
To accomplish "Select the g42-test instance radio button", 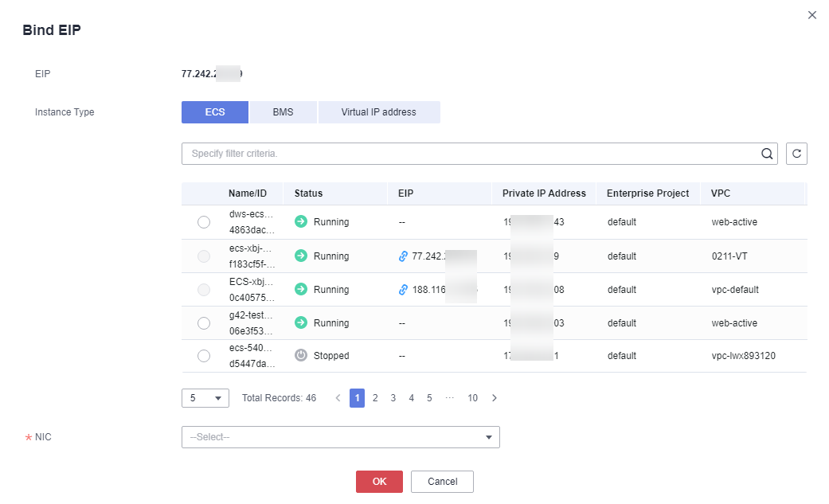I will click(x=204, y=323).
